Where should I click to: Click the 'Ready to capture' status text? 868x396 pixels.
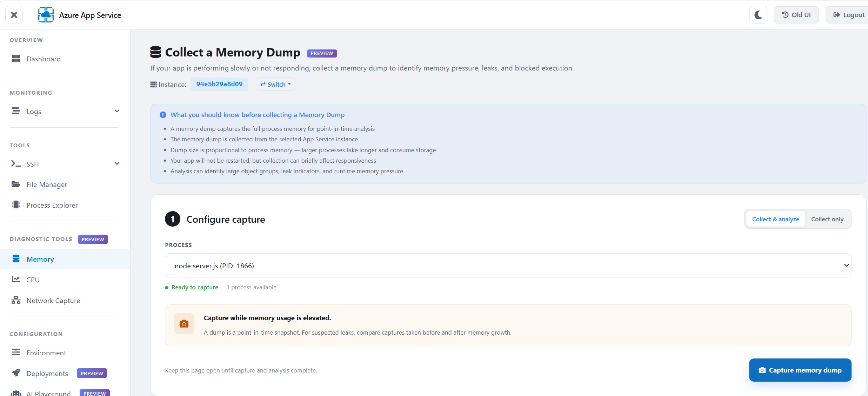click(195, 287)
